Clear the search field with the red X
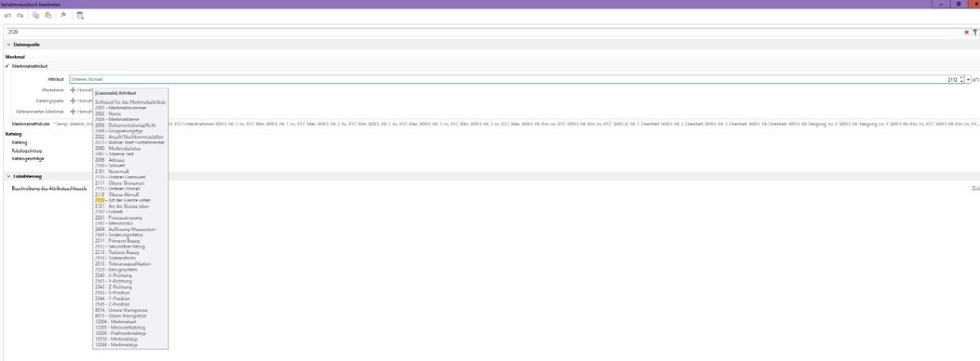 [967, 31]
